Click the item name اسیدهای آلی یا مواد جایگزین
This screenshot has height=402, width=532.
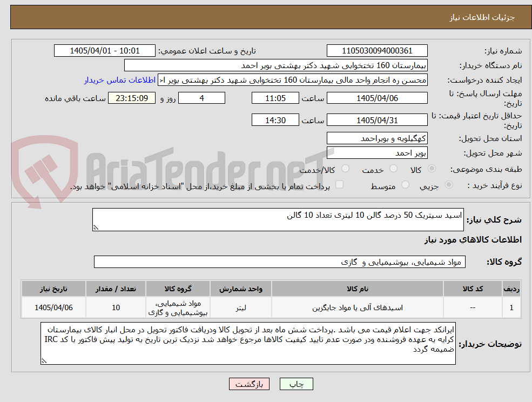pos(357,307)
